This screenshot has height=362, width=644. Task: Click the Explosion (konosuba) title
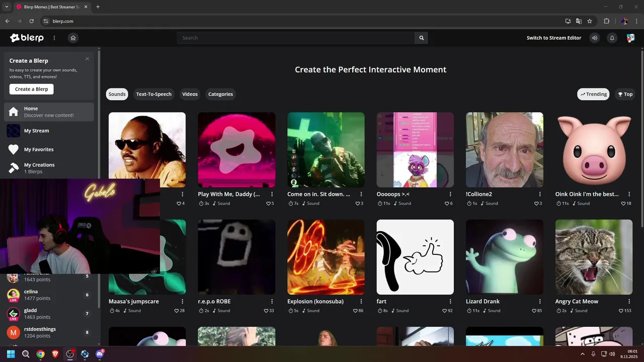[315, 302]
